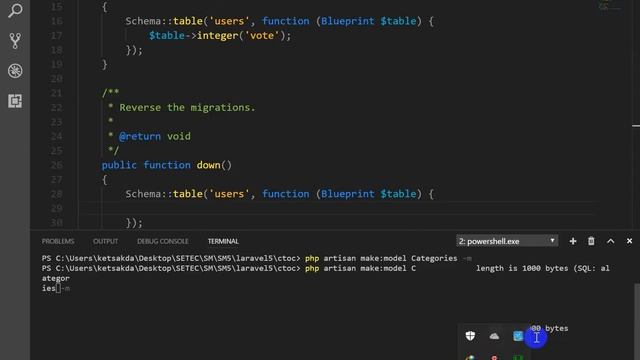The height and width of the screenshot is (360, 640).
Task: Click '@return' in the doc comment
Action: 140,136
